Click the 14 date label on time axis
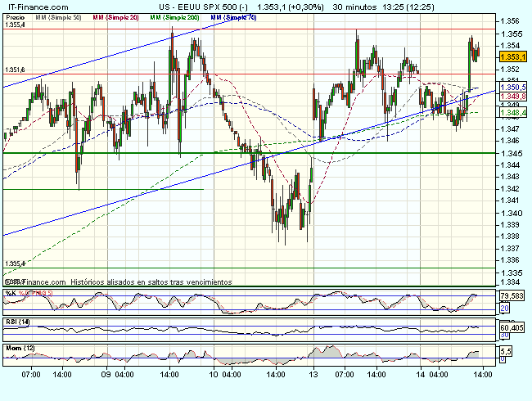The image size is (532, 401). (421, 375)
